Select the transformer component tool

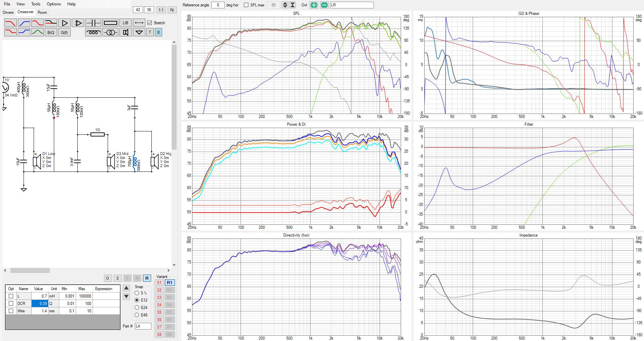[110, 32]
